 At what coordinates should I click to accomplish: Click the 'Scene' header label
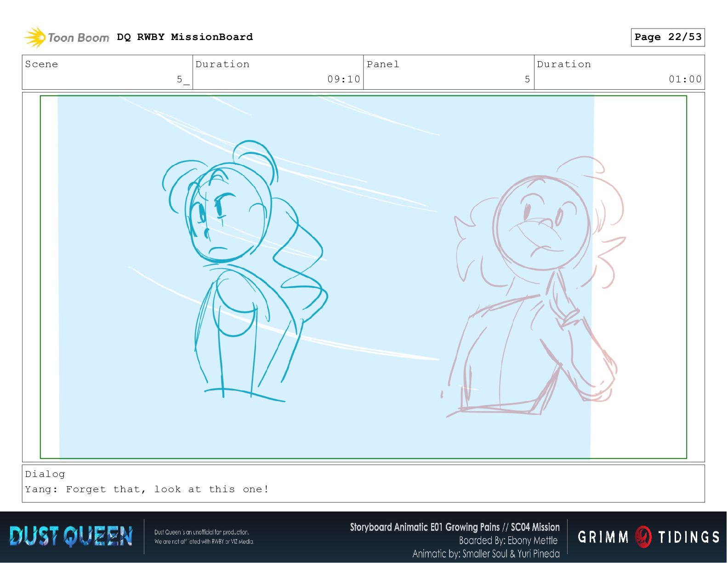[x=42, y=64]
